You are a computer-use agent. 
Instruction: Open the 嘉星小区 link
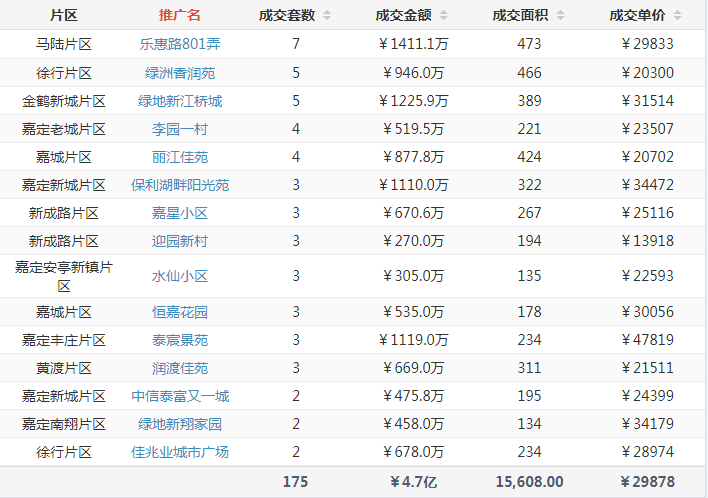tap(180, 213)
